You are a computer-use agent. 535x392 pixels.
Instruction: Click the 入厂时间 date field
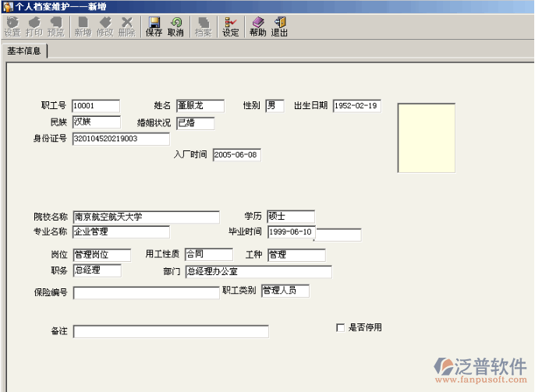pos(236,155)
